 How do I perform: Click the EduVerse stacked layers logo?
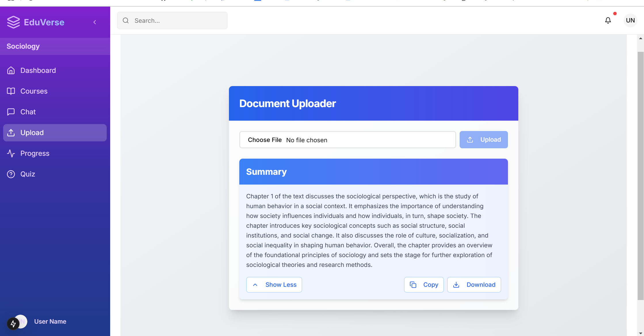[13, 22]
